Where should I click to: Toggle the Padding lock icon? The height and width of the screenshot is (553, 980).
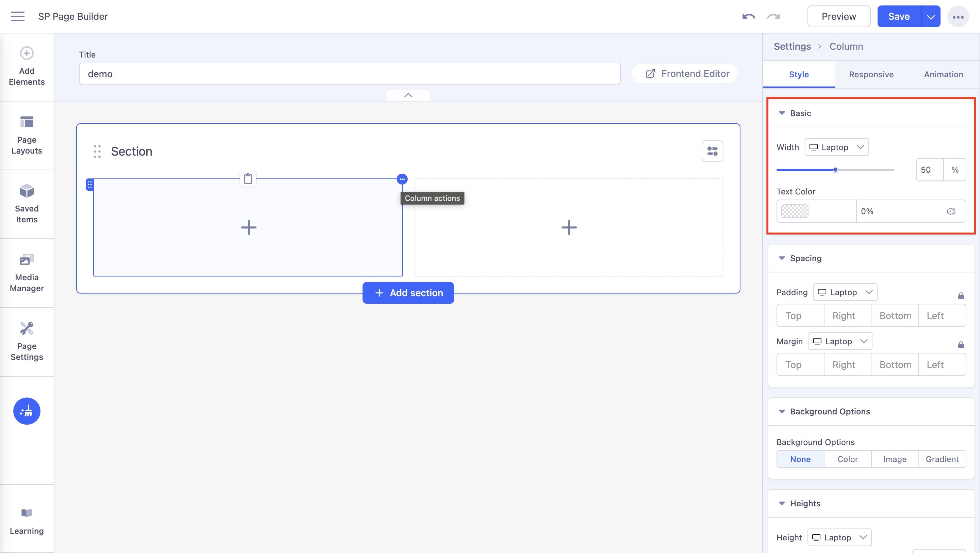point(961,296)
